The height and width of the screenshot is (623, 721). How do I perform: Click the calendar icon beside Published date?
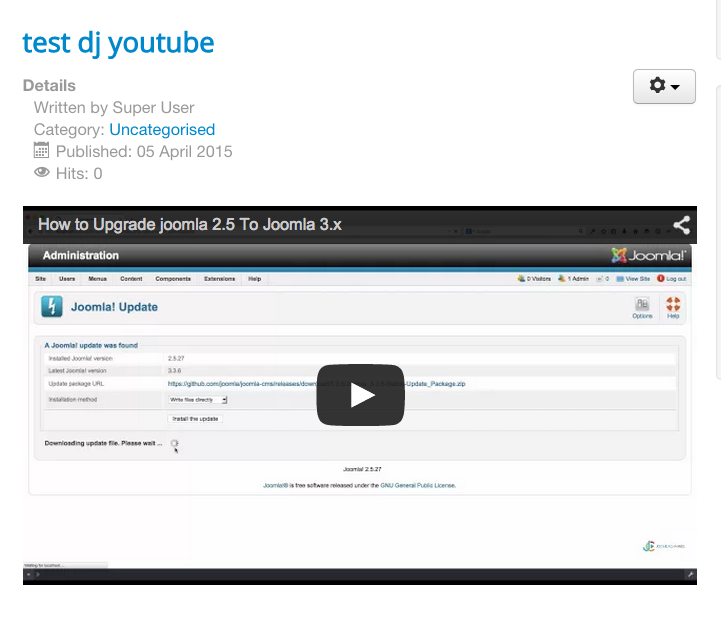pos(41,151)
